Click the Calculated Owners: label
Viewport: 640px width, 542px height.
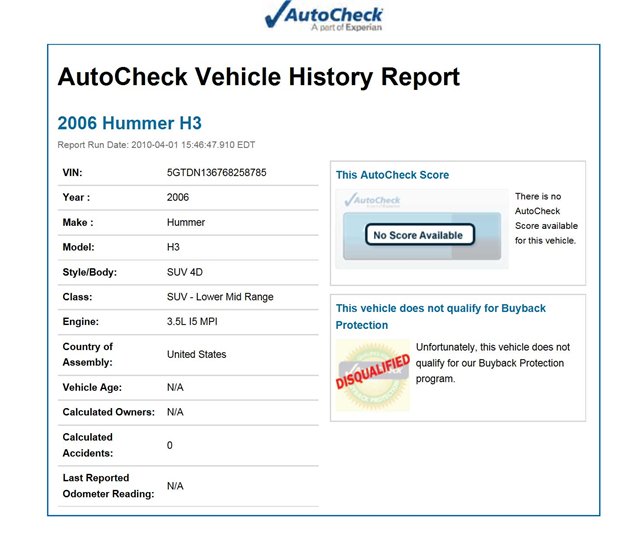click(109, 412)
